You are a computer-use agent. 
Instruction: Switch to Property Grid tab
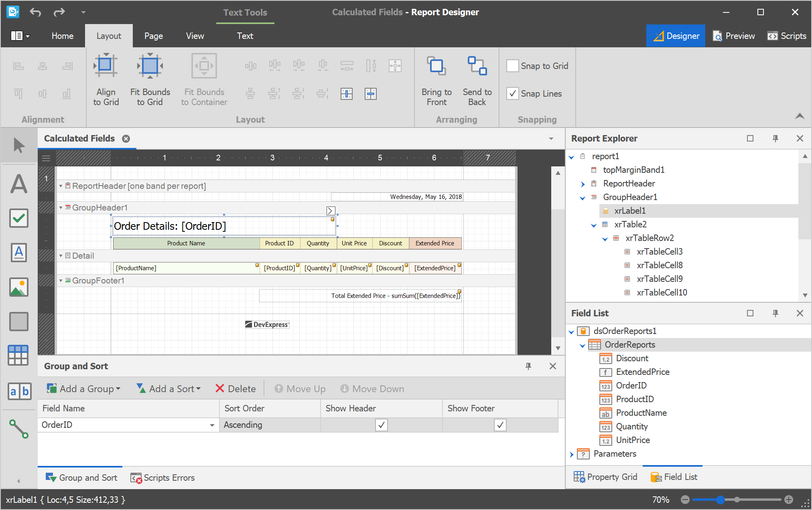(x=605, y=477)
